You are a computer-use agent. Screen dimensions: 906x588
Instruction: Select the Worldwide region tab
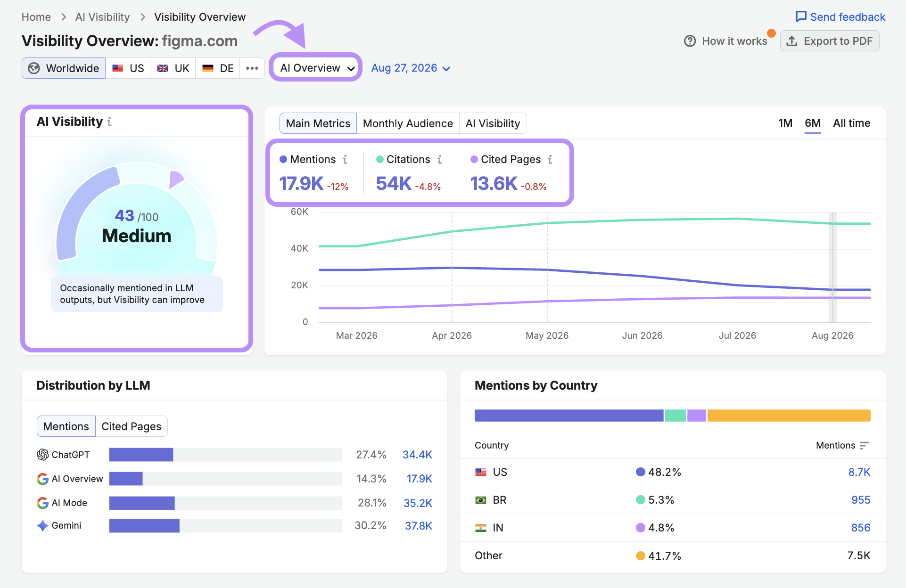(x=64, y=68)
